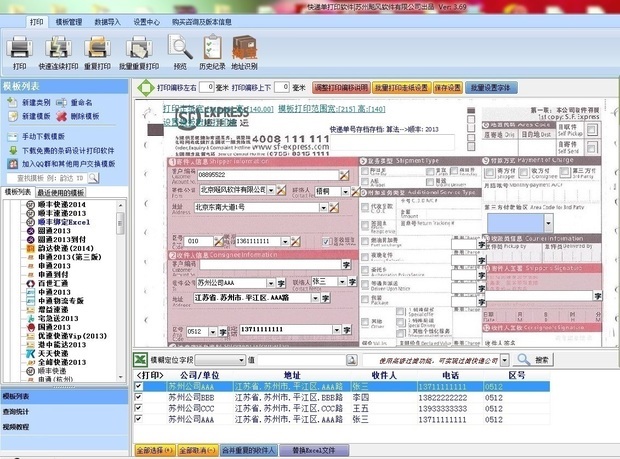
Task: Open the 预览 print preview magnifier
Action: [180, 47]
